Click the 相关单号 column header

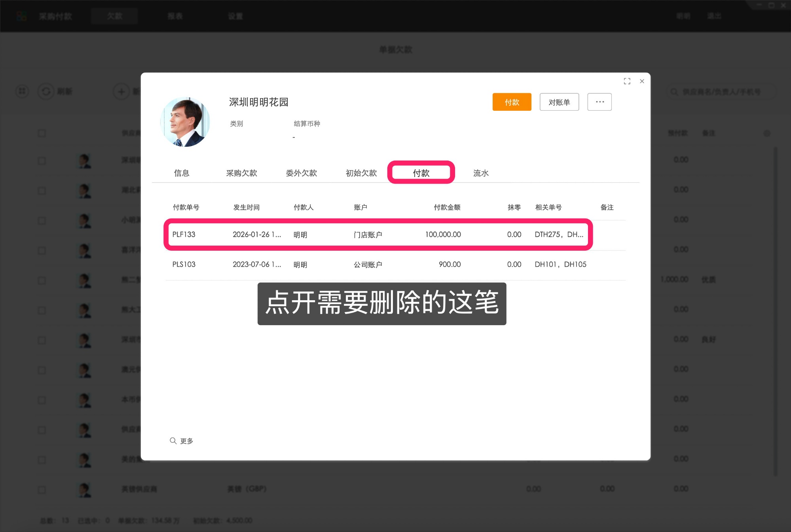click(548, 207)
